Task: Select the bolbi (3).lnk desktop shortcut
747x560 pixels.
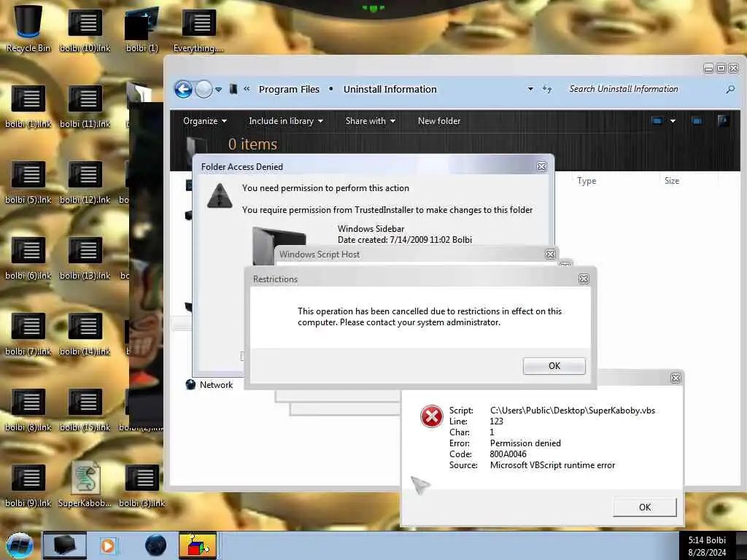Action: (x=142, y=486)
